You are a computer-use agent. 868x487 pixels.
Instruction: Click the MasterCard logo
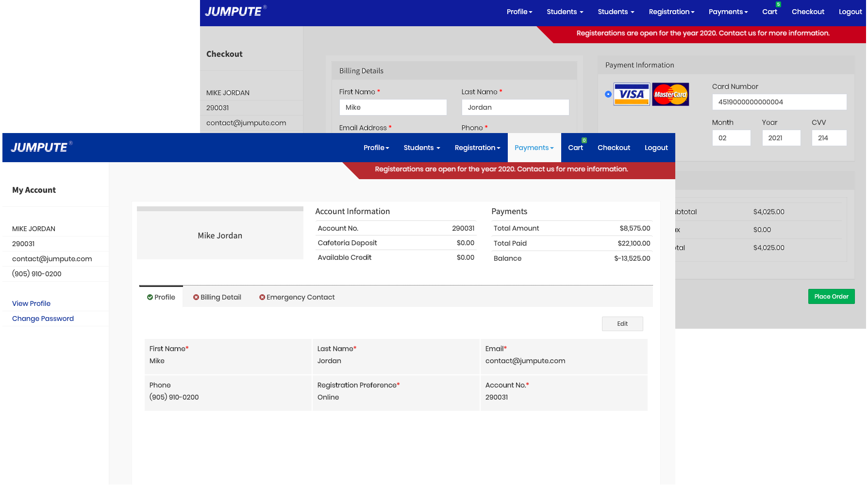tap(670, 94)
